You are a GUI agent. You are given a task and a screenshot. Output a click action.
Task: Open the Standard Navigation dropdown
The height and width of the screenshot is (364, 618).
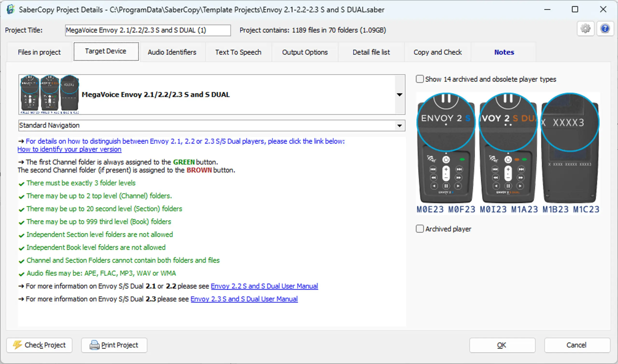[x=400, y=126]
